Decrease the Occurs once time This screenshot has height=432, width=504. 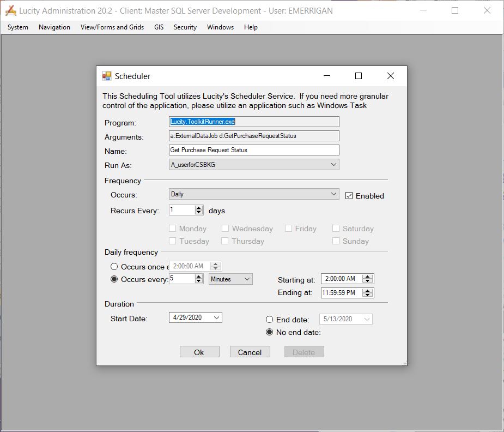click(216, 268)
